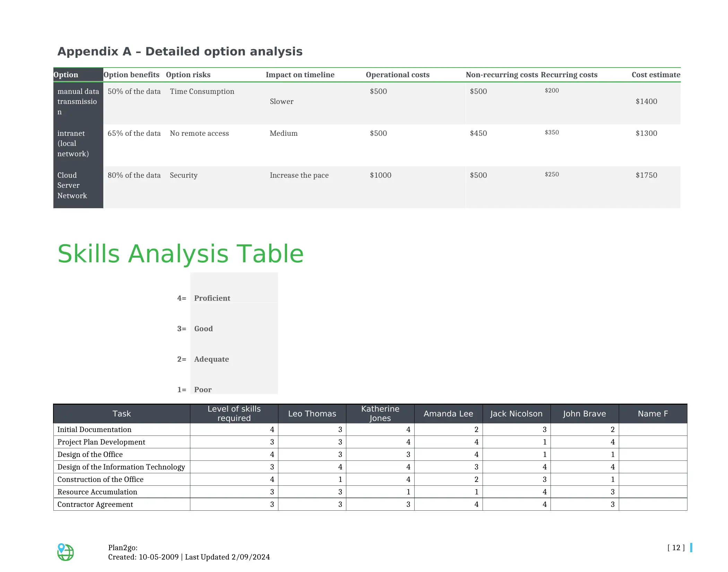The image size is (728, 572).
Task: Click the 'Good' legend label
Action: pyautogui.click(x=203, y=329)
